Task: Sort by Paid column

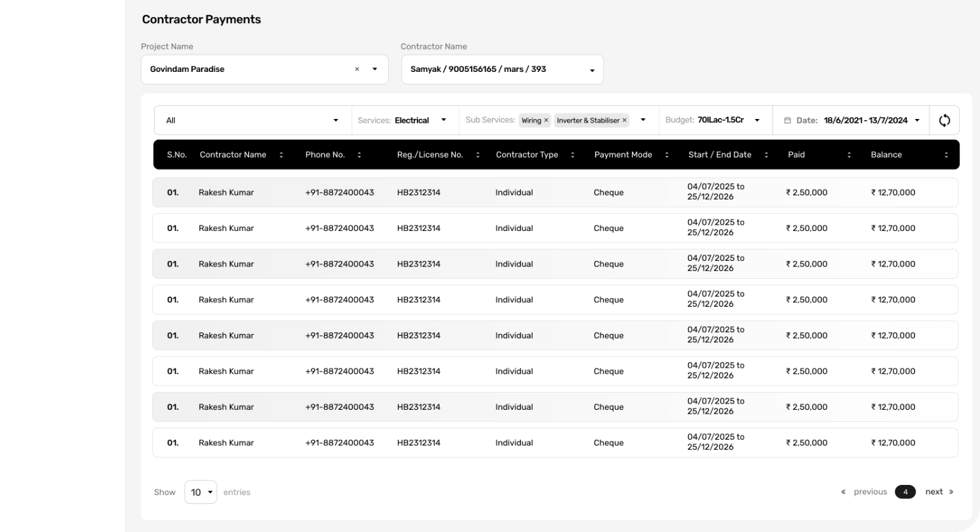Action: pos(849,155)
